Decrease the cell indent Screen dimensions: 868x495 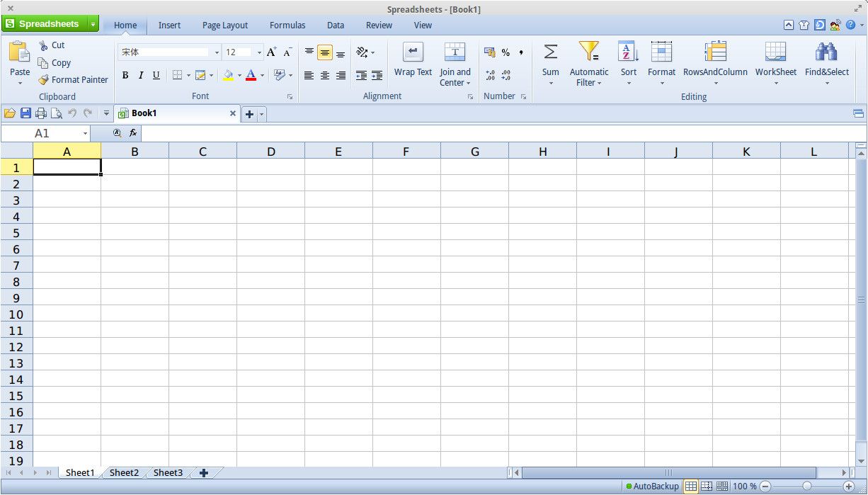361,75
